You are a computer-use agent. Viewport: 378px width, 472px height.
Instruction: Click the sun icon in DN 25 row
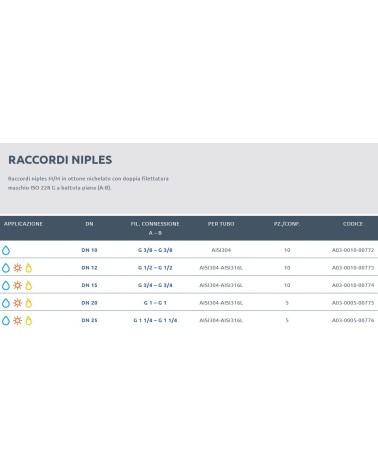(17, 320)
